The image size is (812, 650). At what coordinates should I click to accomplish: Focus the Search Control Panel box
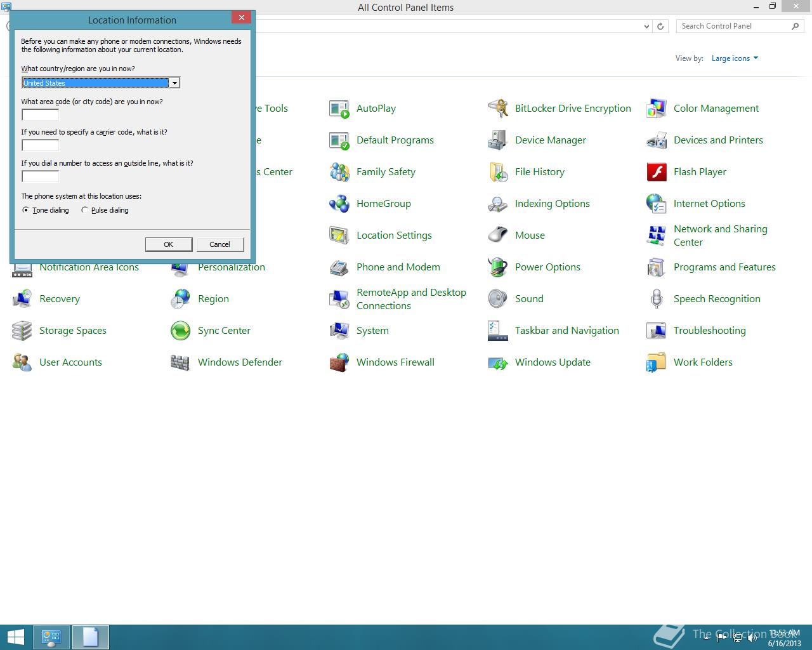[733, 26]
